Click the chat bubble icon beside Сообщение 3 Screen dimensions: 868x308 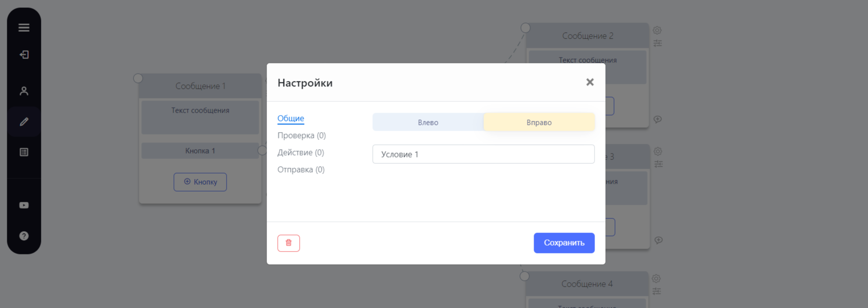(x=658, y=240)
